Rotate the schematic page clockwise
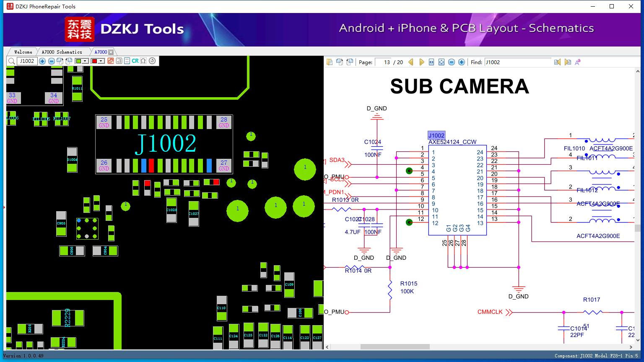The width and height of the screenshot is (644, 362). [339, 62]
